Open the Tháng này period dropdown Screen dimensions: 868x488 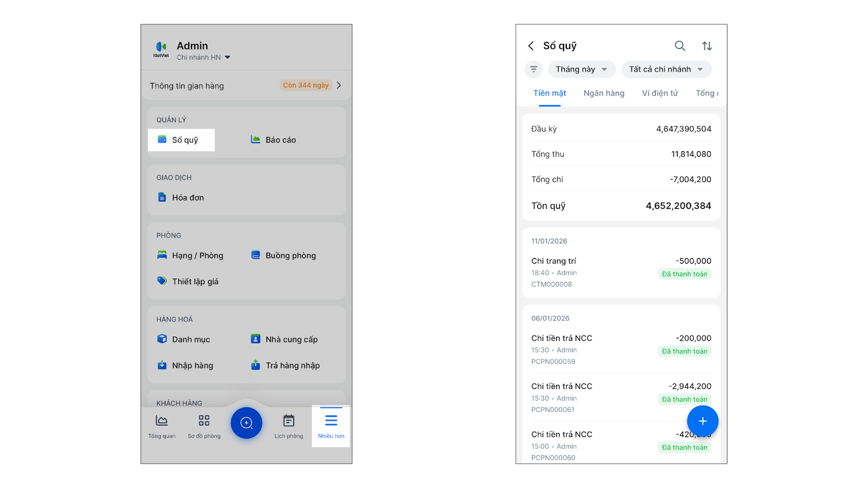(x=582, y=69)
